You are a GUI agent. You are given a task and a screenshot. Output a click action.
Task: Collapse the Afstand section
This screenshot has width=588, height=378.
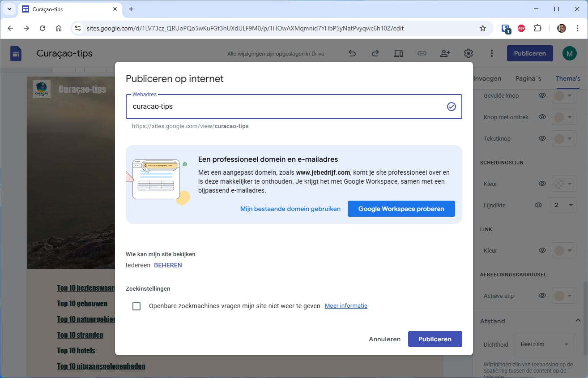tap(578, 321)
